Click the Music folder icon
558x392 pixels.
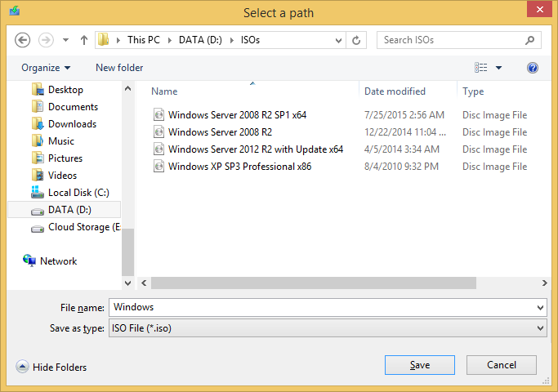[38, 140]
